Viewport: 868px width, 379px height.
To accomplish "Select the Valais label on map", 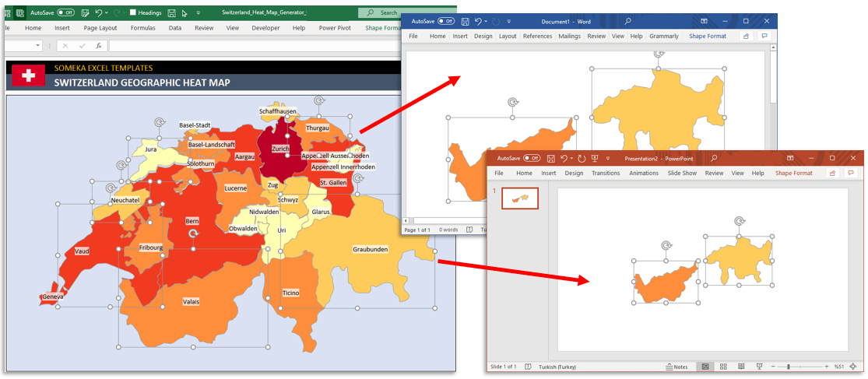I will pyautogui.click(x=191, y=301).
